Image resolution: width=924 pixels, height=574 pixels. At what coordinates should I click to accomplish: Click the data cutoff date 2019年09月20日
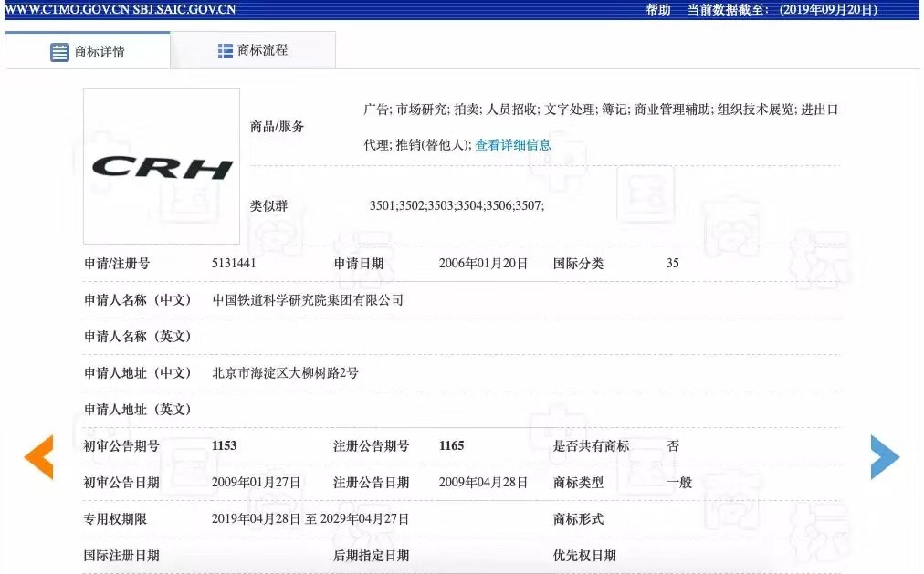pyautogui.click(x=828, y=9)
